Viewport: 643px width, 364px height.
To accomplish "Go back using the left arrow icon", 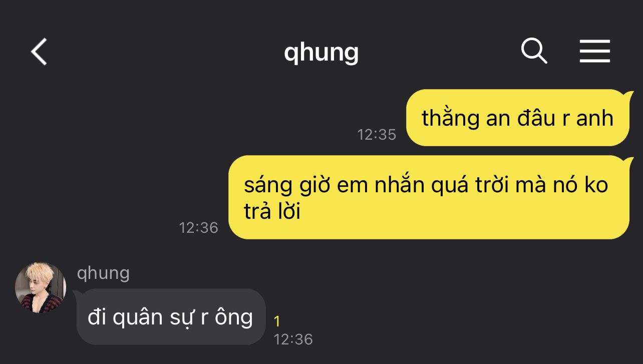I will [39, 52].
